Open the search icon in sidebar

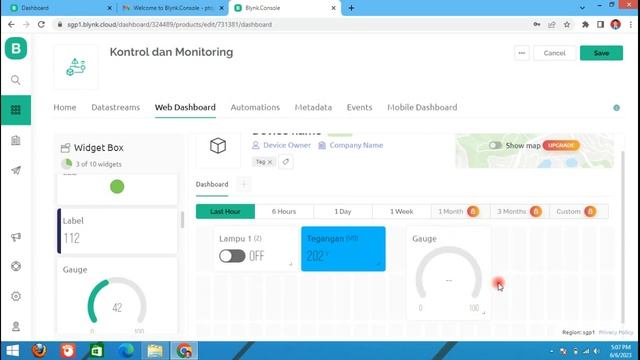pyautogui.click(x=16, y=80)
